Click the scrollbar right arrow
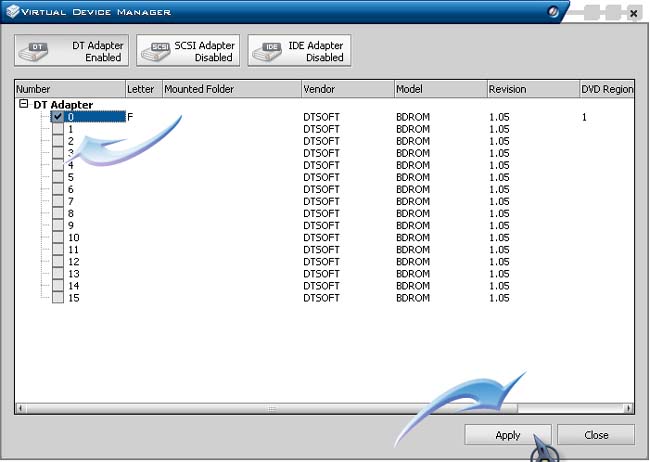 click(628, 409)
